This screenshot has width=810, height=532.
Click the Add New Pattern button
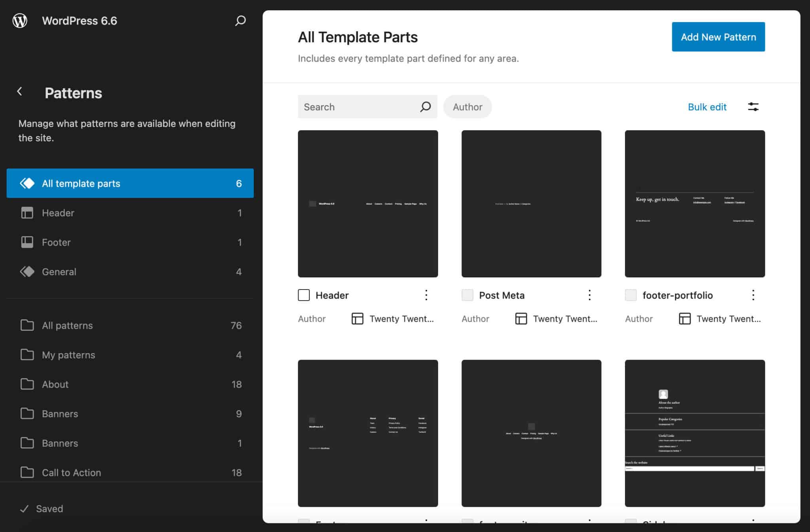tap(718, 37)
